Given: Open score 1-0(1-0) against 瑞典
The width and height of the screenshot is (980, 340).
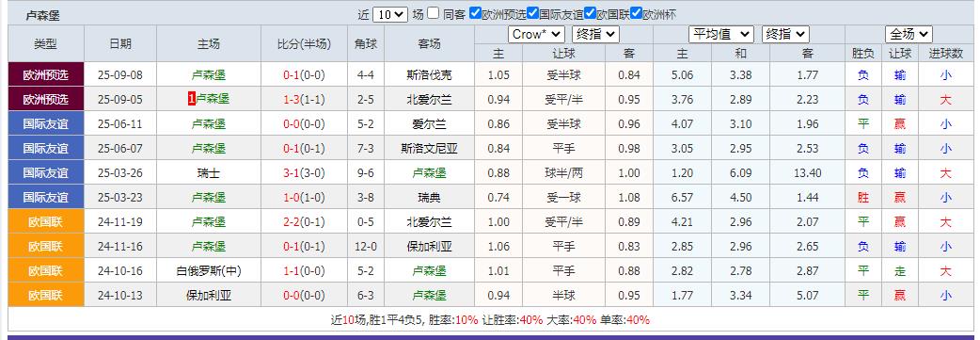Looking at the screenshot, I should point(304,197).
